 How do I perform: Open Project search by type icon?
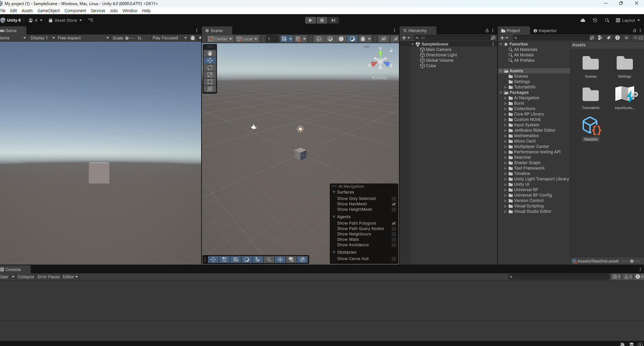(600, 38)
